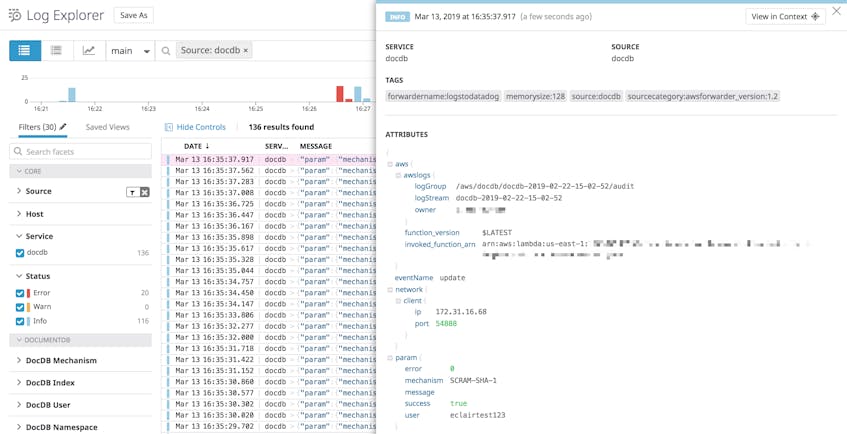The height and width of the screenshot is (434, 847).
Task: Click the View in Context button
Action: click(785, 17)
